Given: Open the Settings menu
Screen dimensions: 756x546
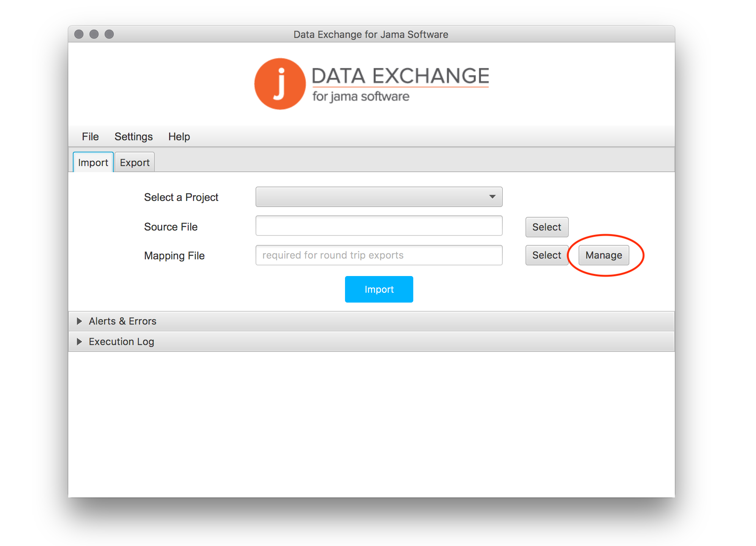Looking at the screenshot, I should [x=133, y=136].
